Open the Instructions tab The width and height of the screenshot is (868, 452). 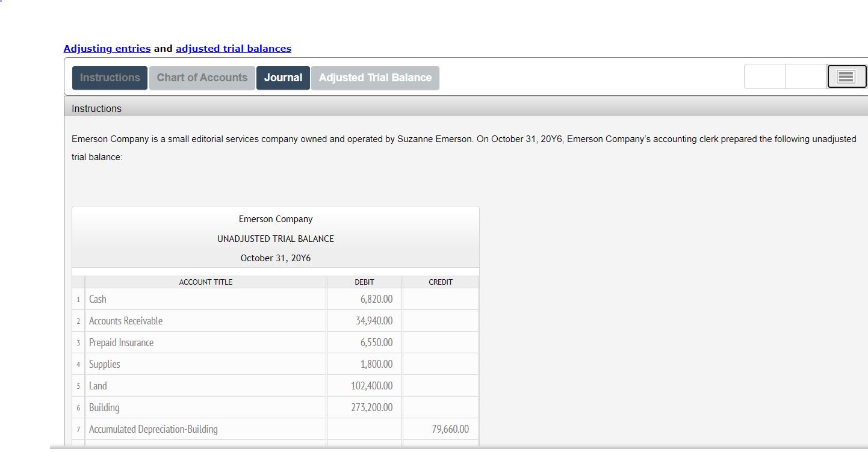(x=110, y=78)
